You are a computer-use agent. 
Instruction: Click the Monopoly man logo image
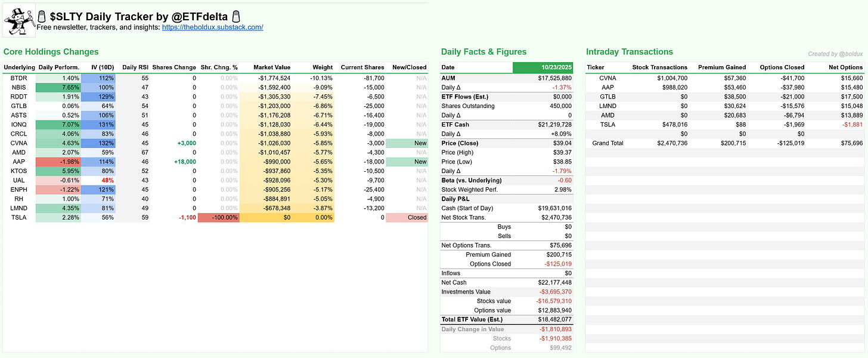[20, 22]
